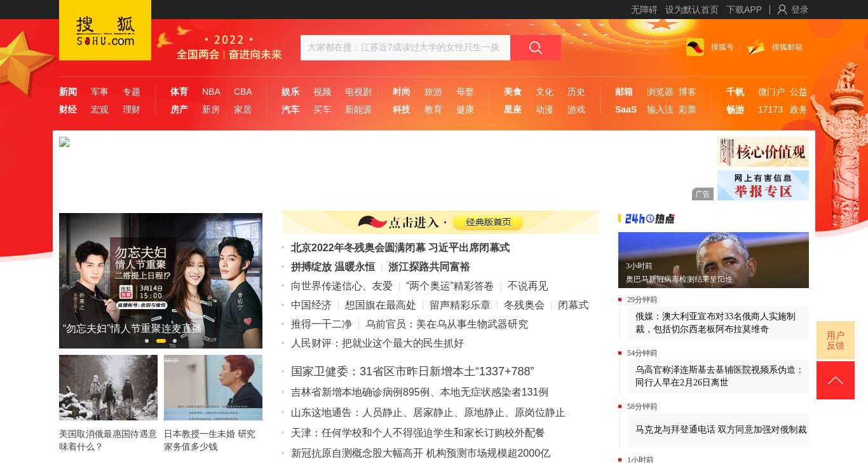Click the Sohu logo
The image size is (868, 463).
click(x=105, y=31)
